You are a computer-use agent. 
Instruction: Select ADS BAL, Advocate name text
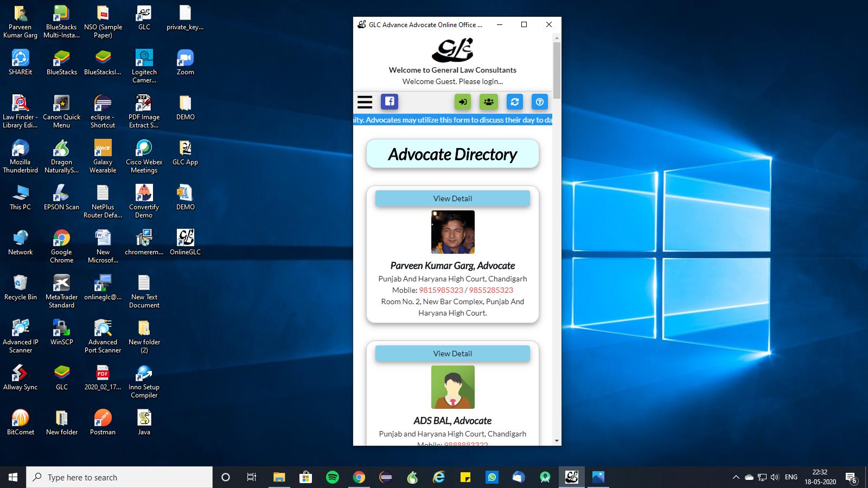pyautogui.click(x=452, y=421)
